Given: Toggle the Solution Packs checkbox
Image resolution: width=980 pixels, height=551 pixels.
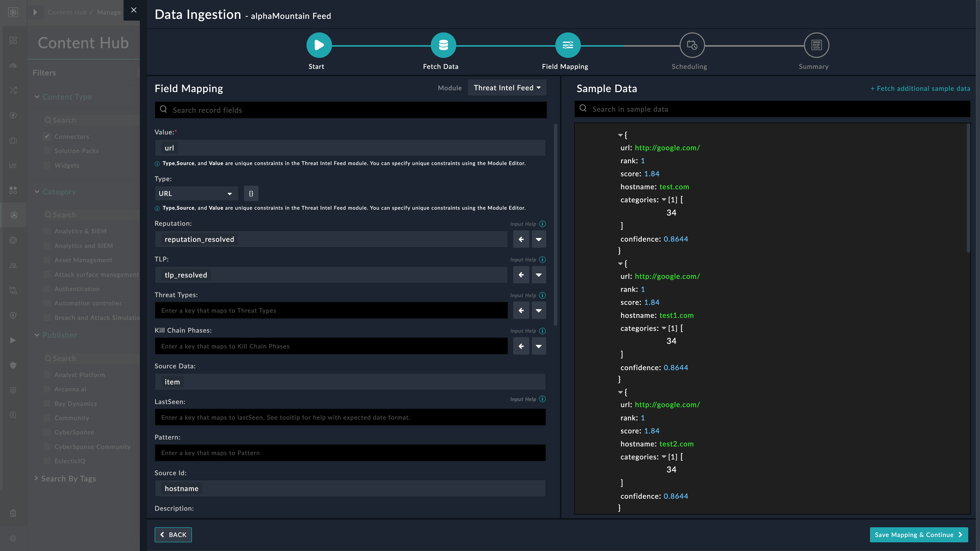Looking at the screenshot, I should tap(47, 151).
